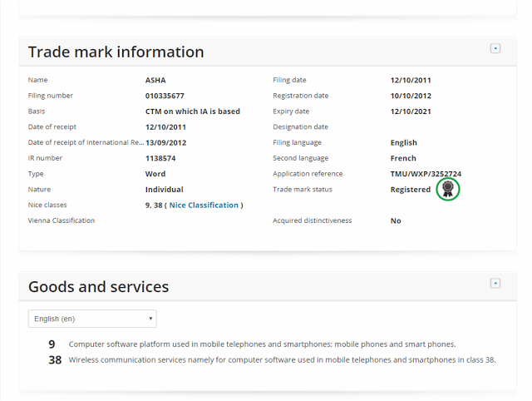Open the Nice Classification link
The width and height of the screenshot is (532, 401).
204,205
